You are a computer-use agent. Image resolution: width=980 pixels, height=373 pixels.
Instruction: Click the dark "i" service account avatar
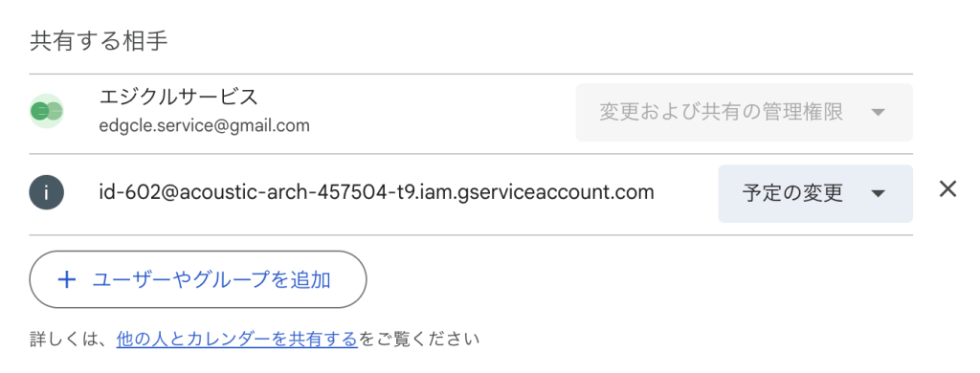pyautogui.click(x=47, y=193)
